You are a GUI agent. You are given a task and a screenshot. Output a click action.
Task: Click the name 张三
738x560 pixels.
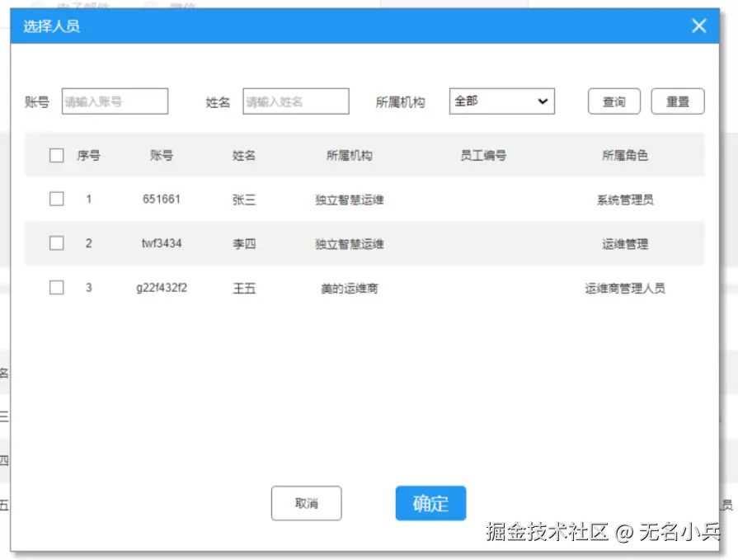click(x=244, y=200)
